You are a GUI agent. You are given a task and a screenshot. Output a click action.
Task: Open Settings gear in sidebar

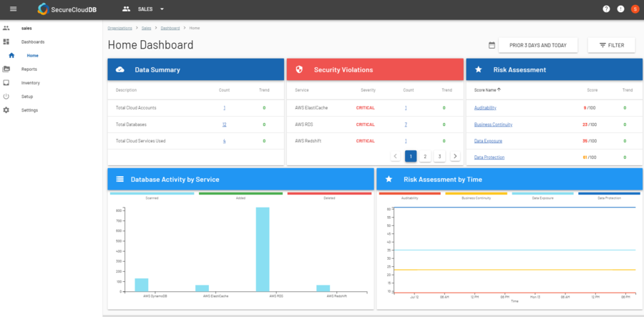[6, 110]
